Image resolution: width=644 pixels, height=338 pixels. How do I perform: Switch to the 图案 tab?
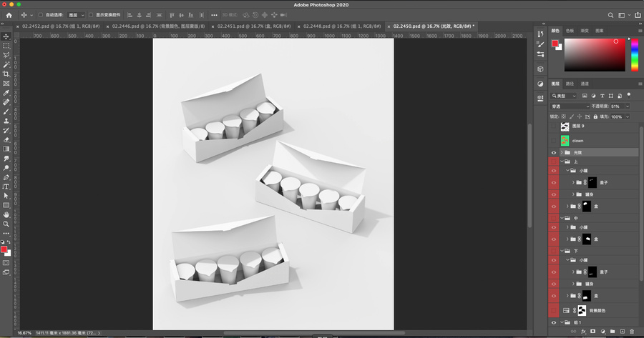[x=599, y=31]
